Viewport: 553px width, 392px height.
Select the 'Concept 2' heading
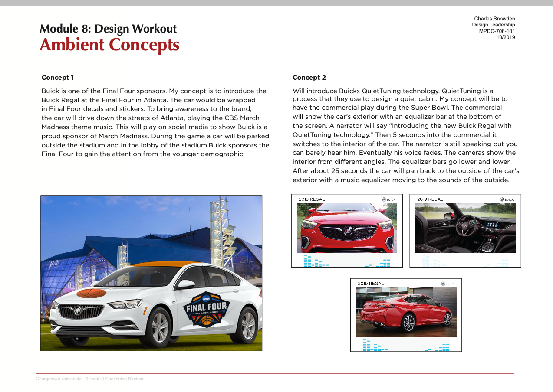(309, 78)
